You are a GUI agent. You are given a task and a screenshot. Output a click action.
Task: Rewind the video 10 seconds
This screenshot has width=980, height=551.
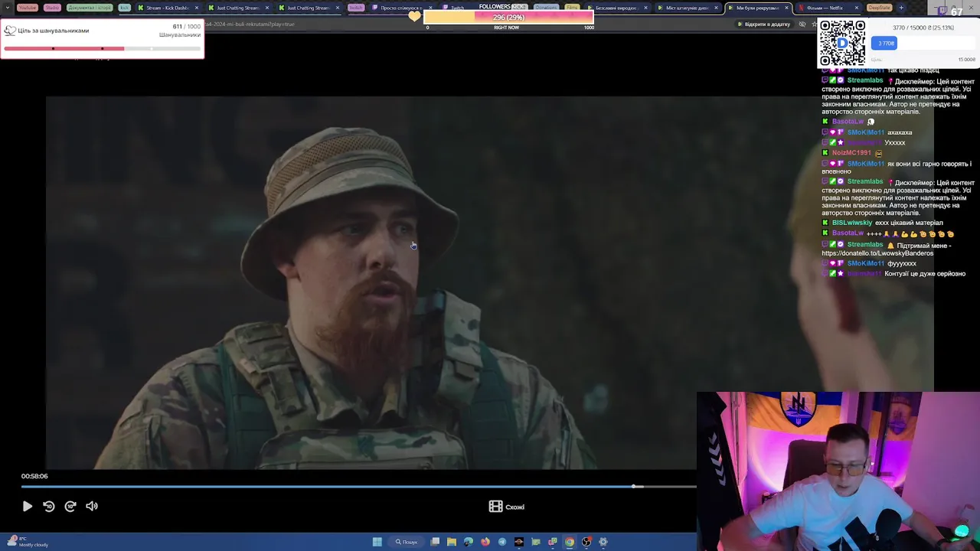click(x=48, y=506)
